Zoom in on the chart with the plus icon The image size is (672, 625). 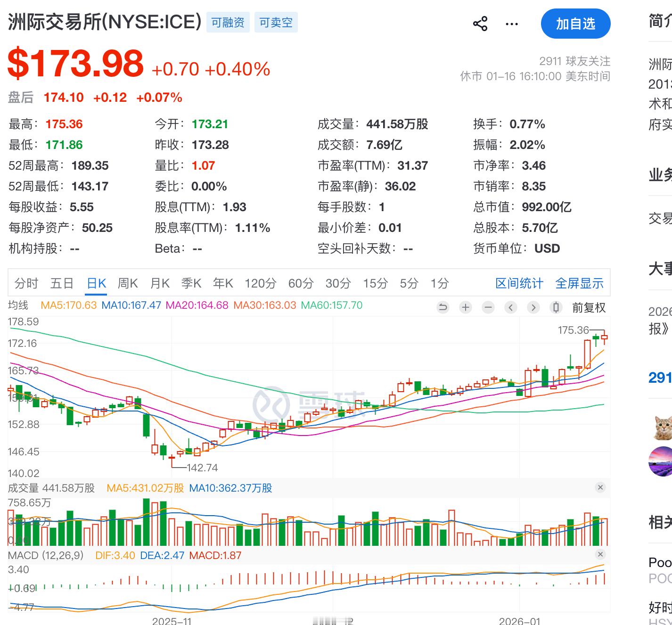pyautogui.click(x=465, y=307)
